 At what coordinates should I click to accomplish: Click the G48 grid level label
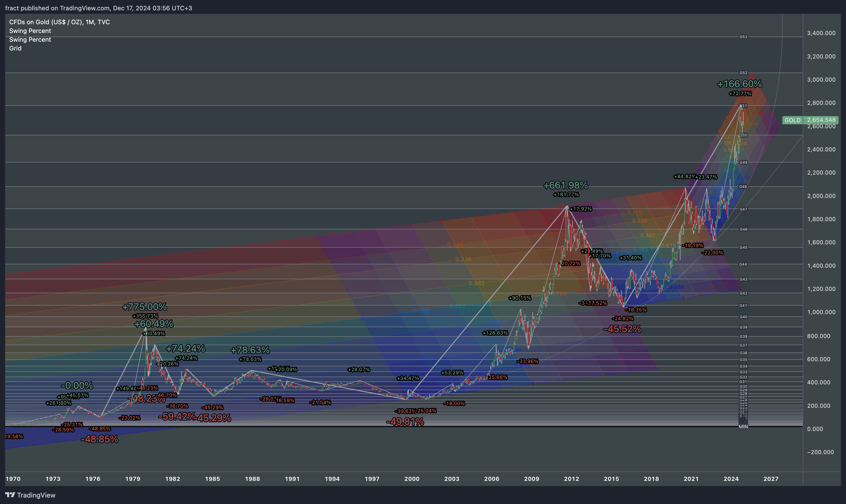point(744,186)
